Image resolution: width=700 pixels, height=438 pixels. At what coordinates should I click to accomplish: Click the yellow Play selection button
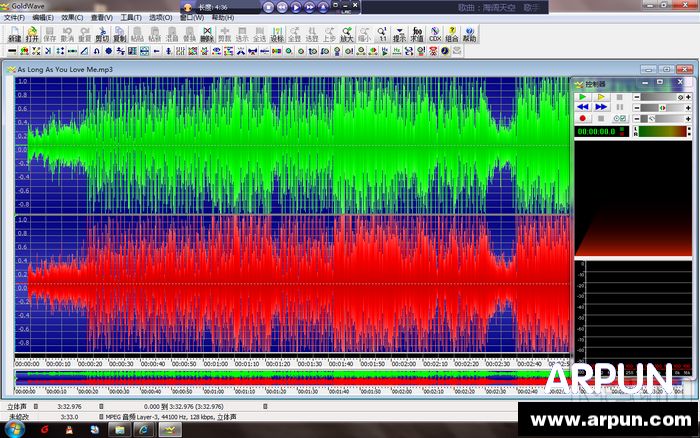point(601,97)
